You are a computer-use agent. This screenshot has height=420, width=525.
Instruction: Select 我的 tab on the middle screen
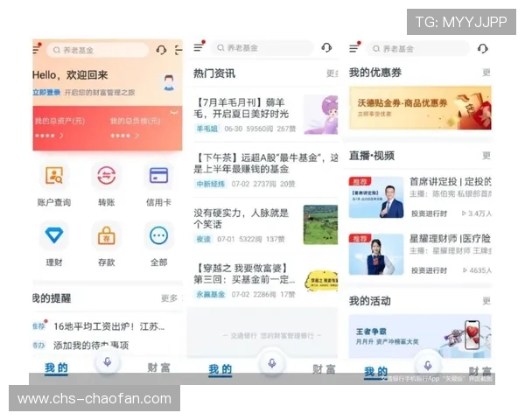[220, 370]
